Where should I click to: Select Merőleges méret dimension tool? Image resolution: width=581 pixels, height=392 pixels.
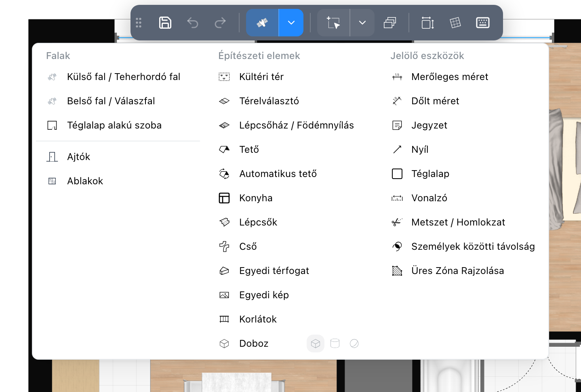[x=462, y=77]
